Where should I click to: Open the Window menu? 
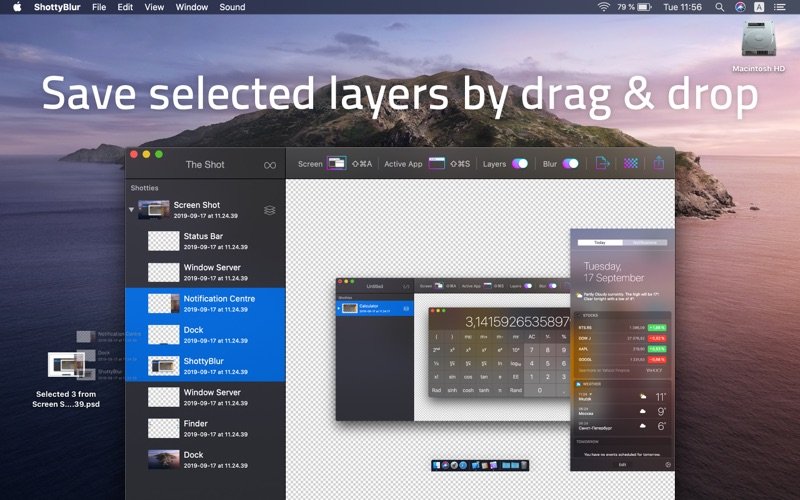pos(191,7)
